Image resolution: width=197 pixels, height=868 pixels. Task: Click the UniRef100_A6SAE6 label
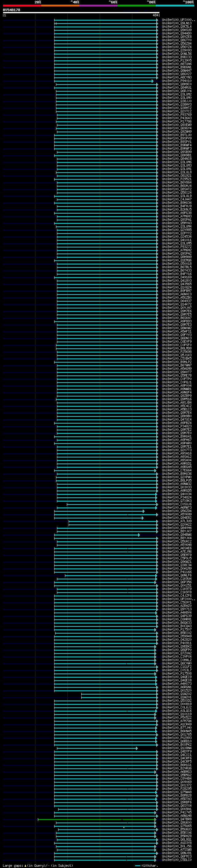coord(176,548)
